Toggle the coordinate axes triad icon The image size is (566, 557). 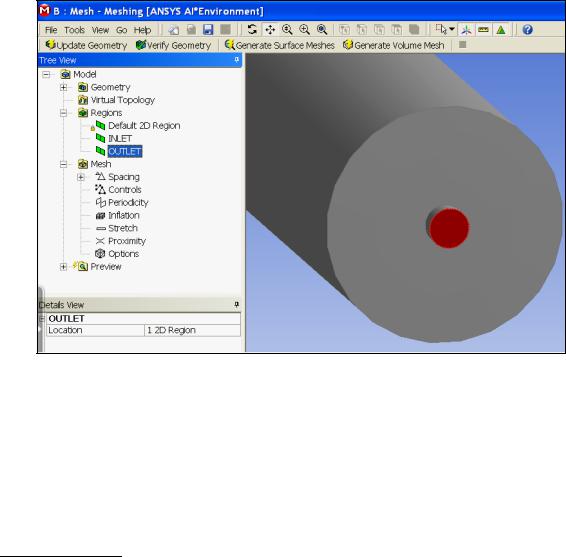466,30
